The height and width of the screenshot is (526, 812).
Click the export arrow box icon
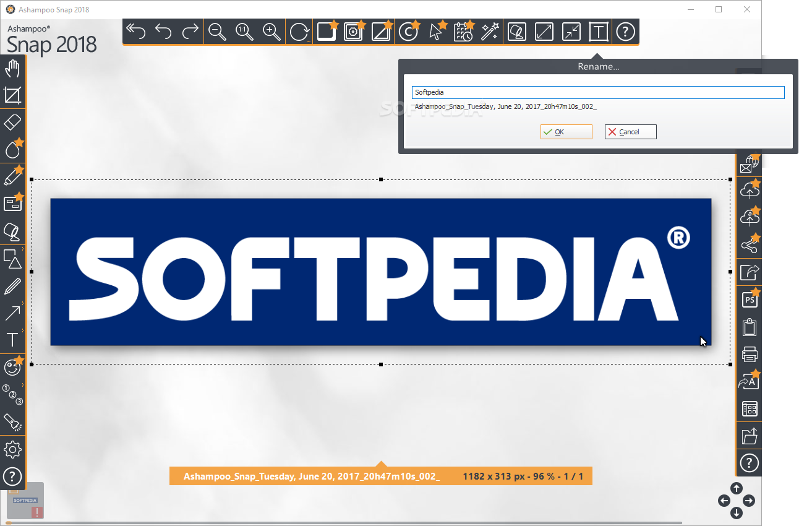click(x=750, y=272)
